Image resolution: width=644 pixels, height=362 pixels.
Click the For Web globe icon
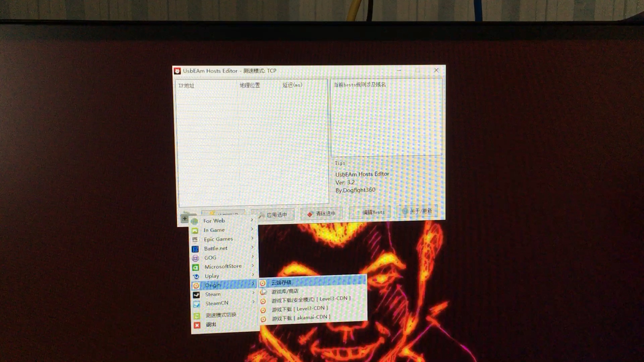click(x=195, y=221)
